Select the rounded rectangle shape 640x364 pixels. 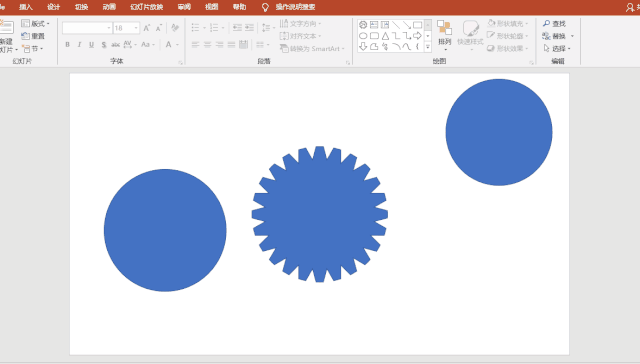[x=374, y=36]
